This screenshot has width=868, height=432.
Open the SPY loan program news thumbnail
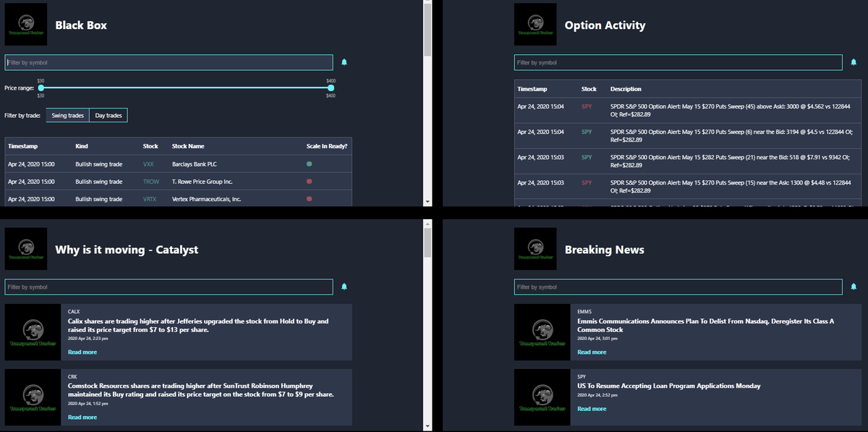(542, 397)
